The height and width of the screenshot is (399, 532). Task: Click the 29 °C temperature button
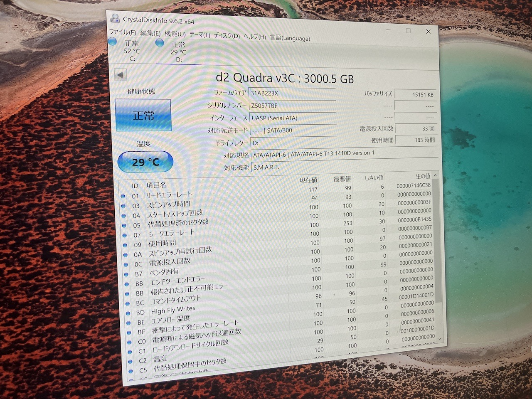[x=145, y=162]
